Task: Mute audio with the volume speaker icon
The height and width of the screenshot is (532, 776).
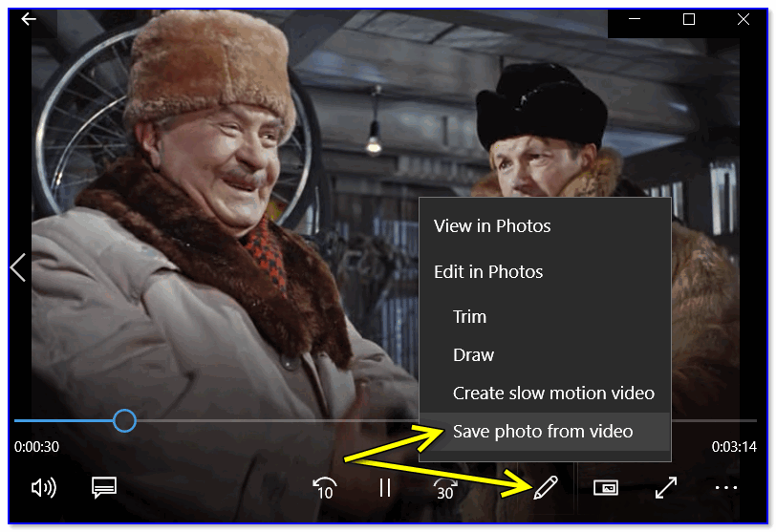Action: 43,488
